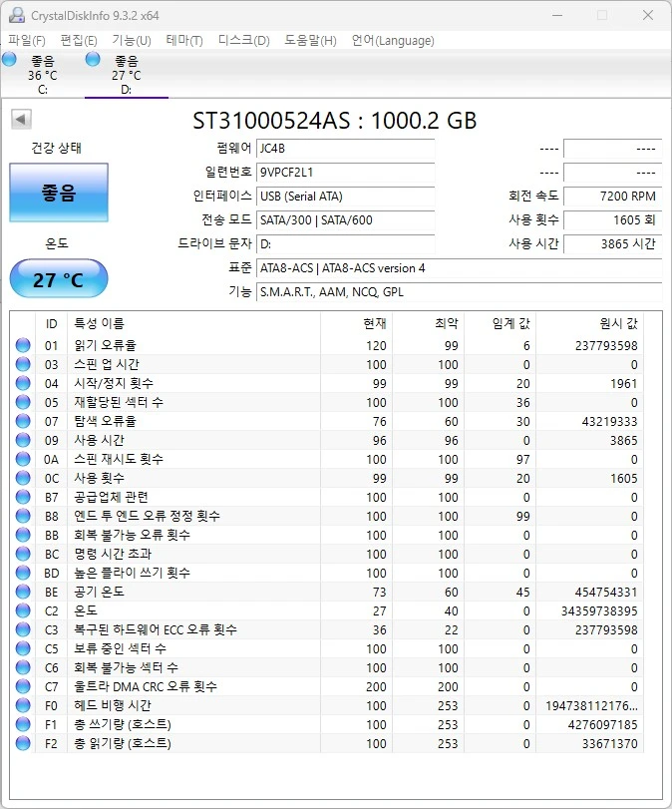Click the 드라이브 문자 field D:
672x809 pixels.
click(346, 244)
